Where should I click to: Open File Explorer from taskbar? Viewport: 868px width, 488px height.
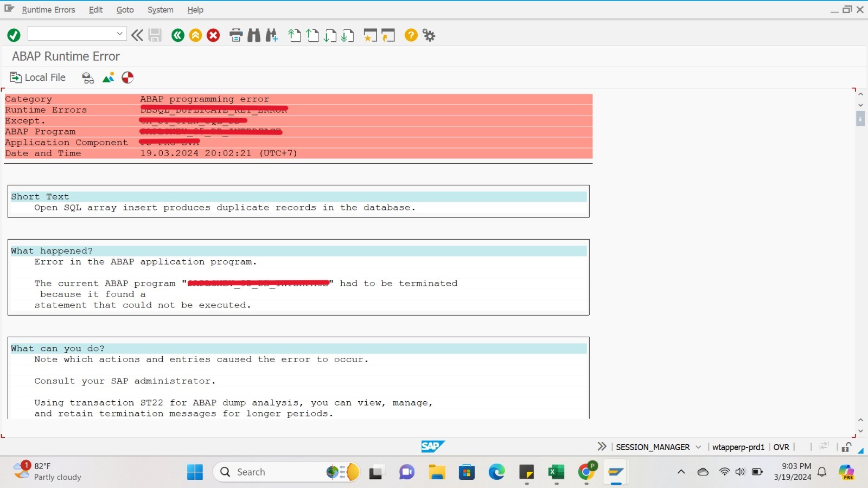[x=437, y=472]
